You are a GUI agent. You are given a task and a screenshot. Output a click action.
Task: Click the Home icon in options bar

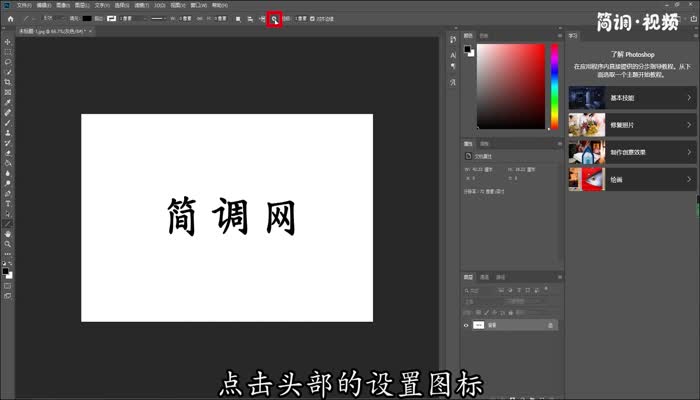pos(8,18)
